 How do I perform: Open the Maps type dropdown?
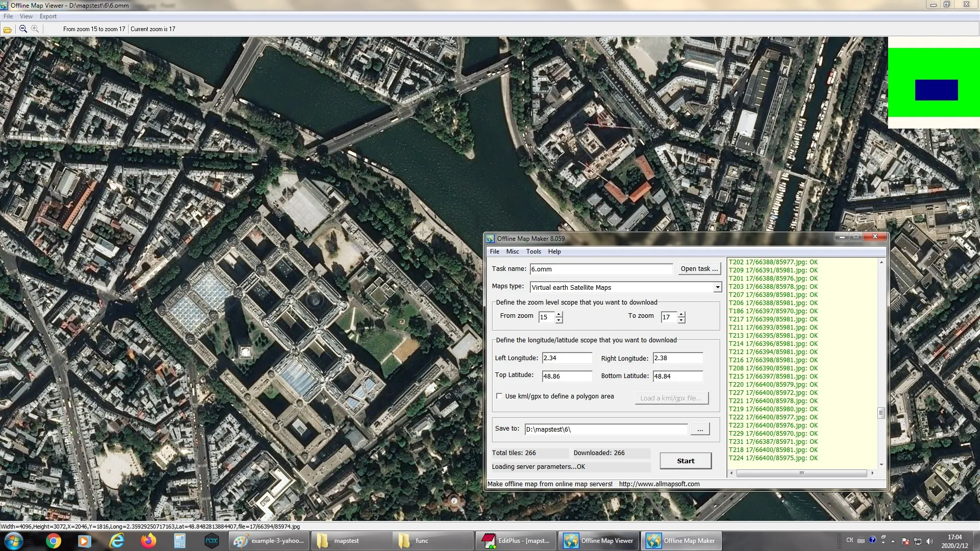tap(718, 287)
